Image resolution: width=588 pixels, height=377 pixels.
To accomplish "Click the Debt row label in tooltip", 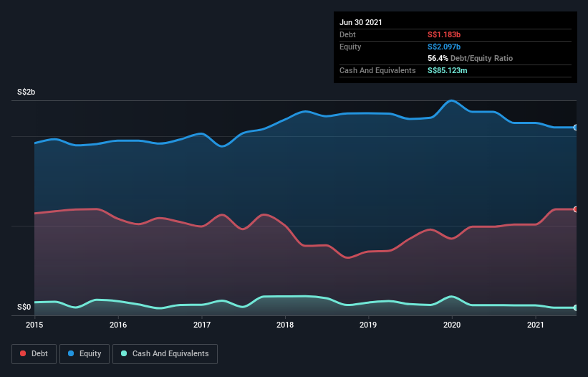I will (347, 34).
